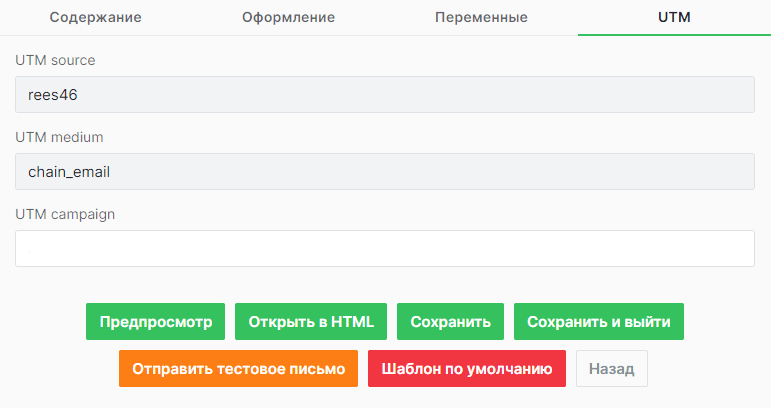Screen dimensions: 771x408
Task: Open the Оформление tab
Action: pyautogui.click(x=289, y=17)
